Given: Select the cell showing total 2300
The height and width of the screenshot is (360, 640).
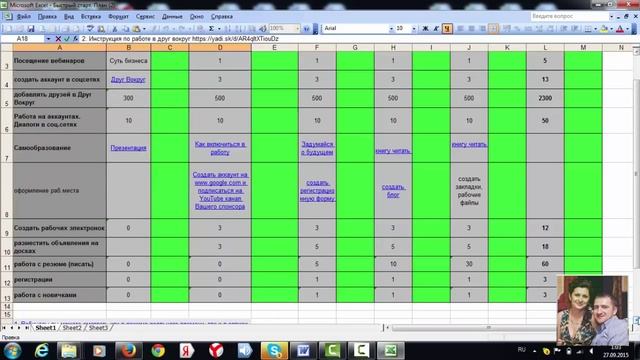Looking at the screenshot, I should click(x=545, y=98).
